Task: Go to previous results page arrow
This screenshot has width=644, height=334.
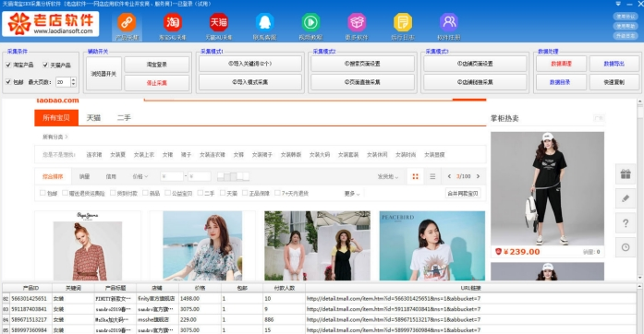Action: tap(449, 176)
